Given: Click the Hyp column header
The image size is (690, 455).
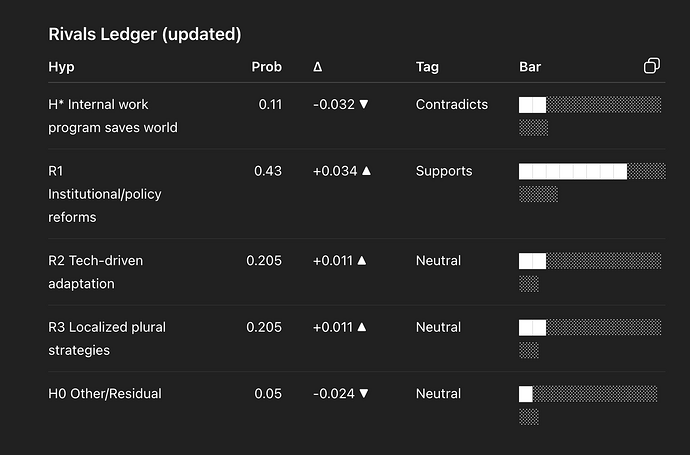Looking at the screenshot, I should (61, 67).
